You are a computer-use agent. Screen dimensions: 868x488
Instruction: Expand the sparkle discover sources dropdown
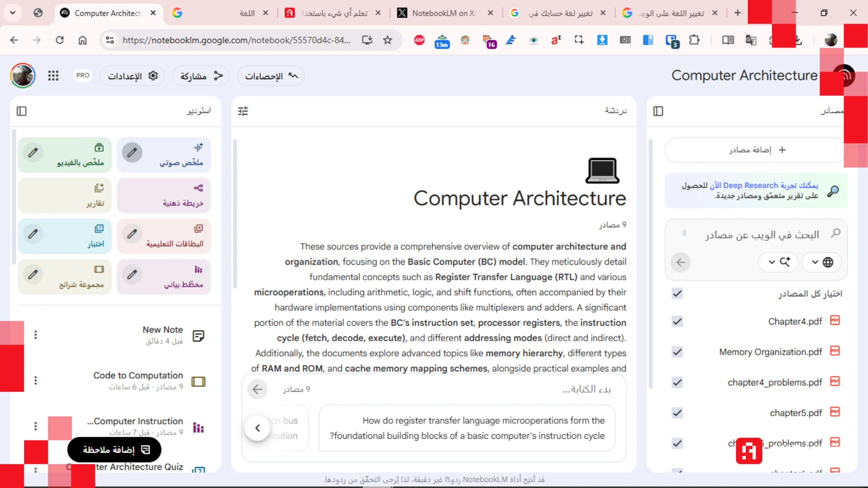point(778,262)
